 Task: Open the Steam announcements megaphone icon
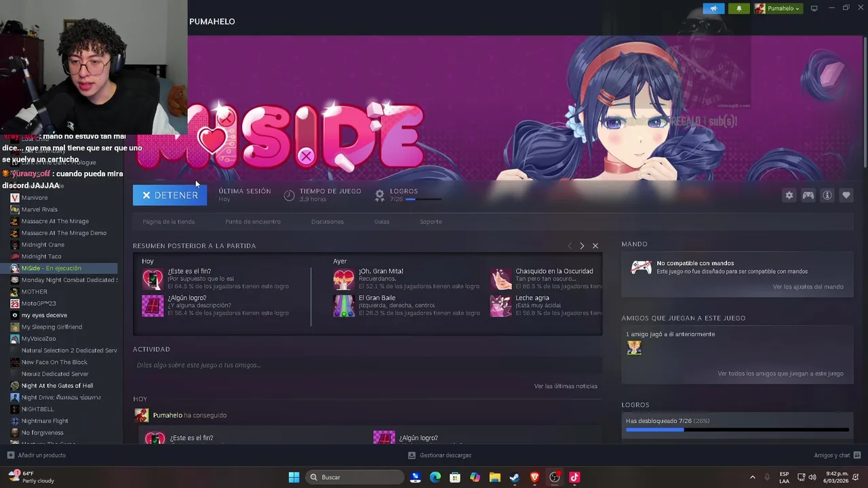[x=713, y=9]
